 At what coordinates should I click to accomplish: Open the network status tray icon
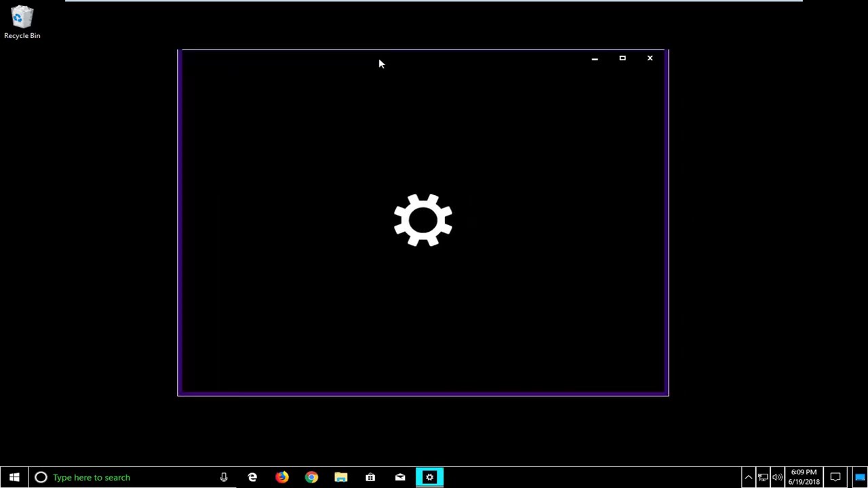click(x=763, y=477)
